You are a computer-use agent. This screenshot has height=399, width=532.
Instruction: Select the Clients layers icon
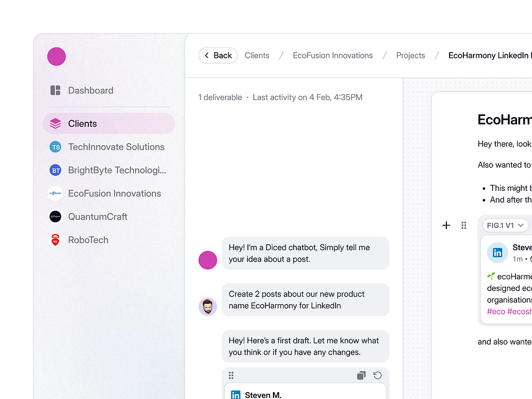click(x=55, y=123)
